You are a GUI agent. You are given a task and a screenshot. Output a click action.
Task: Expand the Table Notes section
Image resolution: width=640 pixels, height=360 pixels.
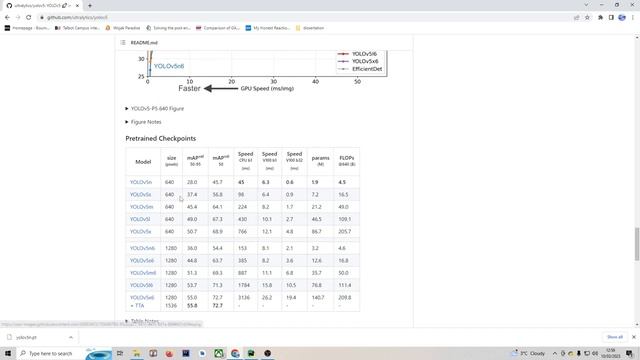pos(142,321)
